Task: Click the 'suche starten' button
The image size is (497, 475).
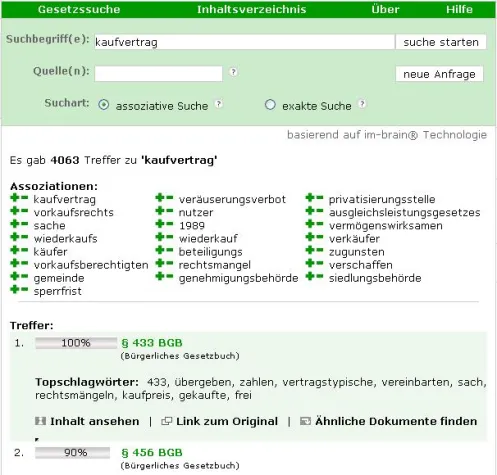Action: click(x=441, y=42)
